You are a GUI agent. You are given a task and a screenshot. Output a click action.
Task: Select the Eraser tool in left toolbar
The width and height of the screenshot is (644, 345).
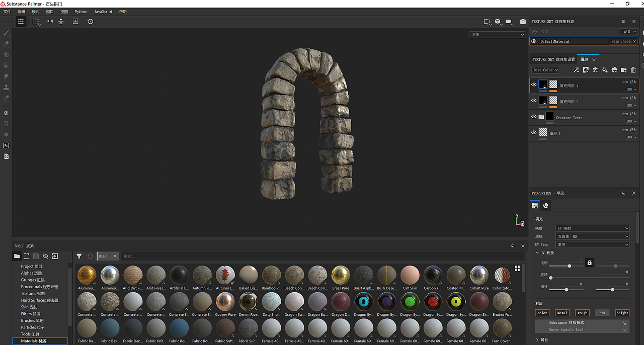(6, 44)
